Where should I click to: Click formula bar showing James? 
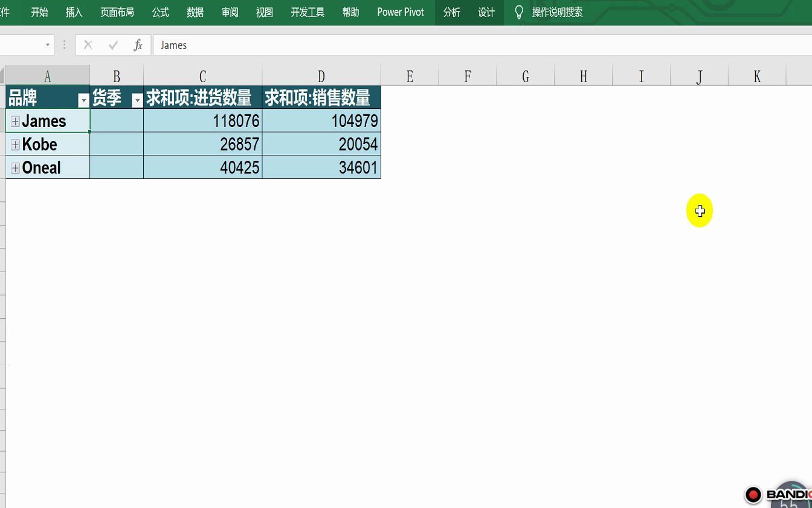pyautogui.click(x=482, y=45)
